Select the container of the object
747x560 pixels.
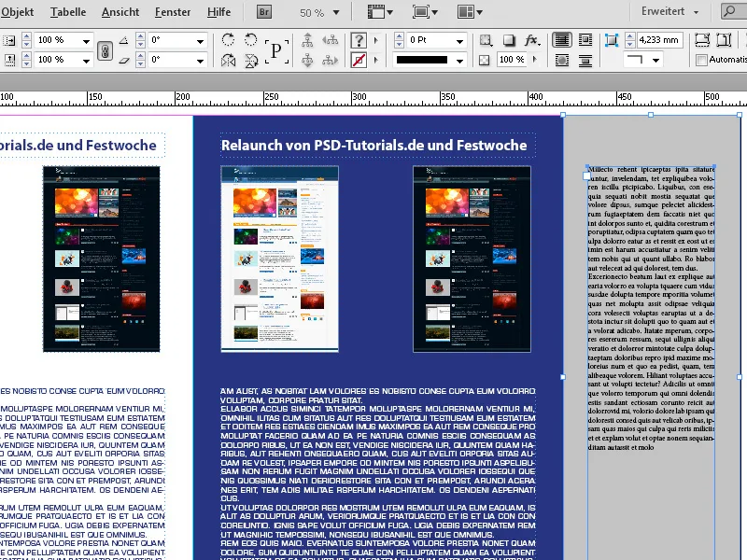[308, 40]
